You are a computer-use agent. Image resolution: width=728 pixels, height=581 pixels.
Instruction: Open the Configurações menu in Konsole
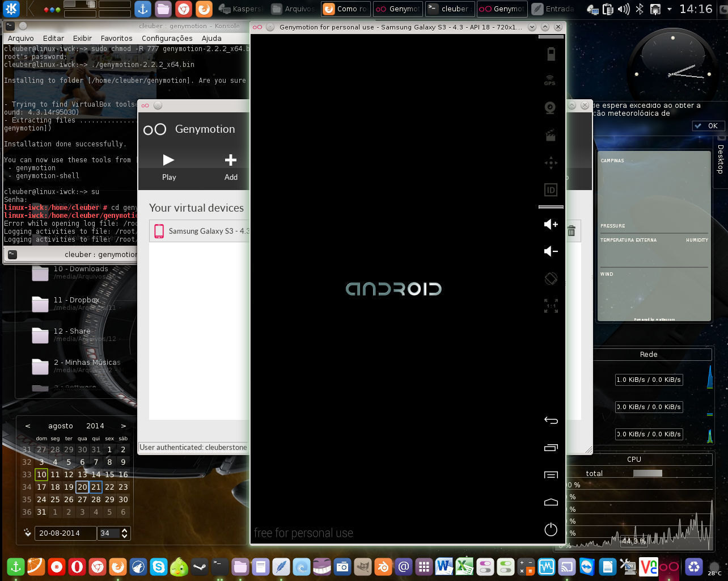coord(167,38)
